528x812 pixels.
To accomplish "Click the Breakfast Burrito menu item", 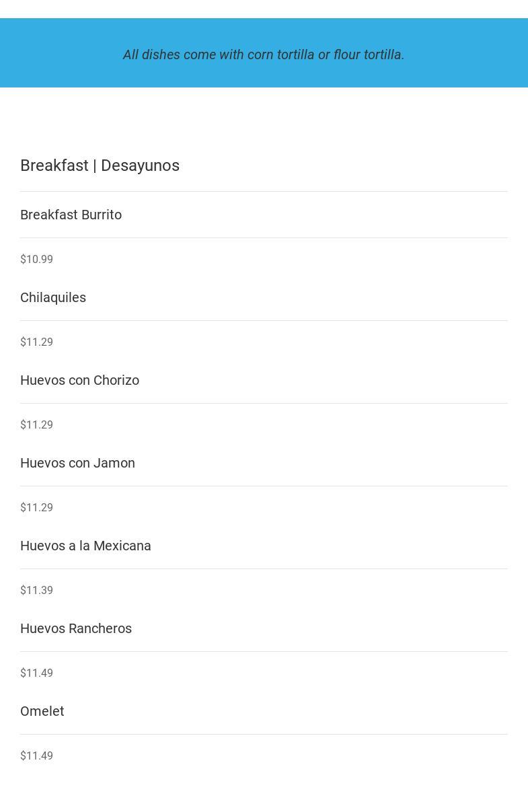I will [x=71, y=215].
